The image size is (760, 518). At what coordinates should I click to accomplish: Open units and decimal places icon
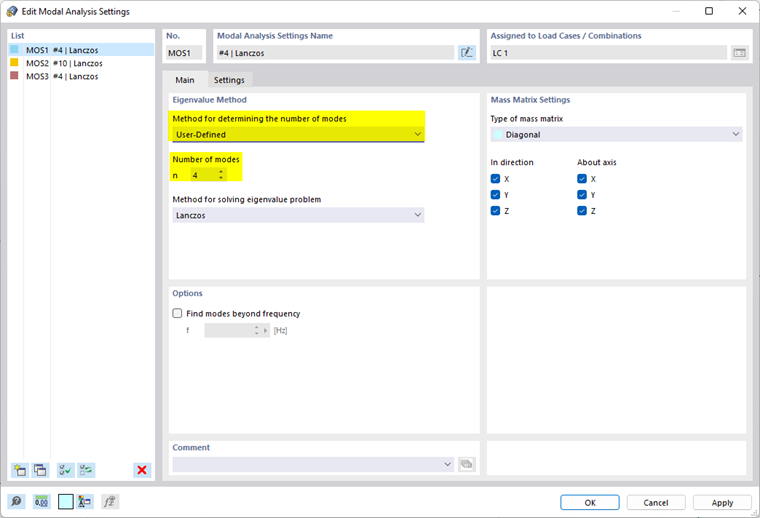click(x=41, y=502)
